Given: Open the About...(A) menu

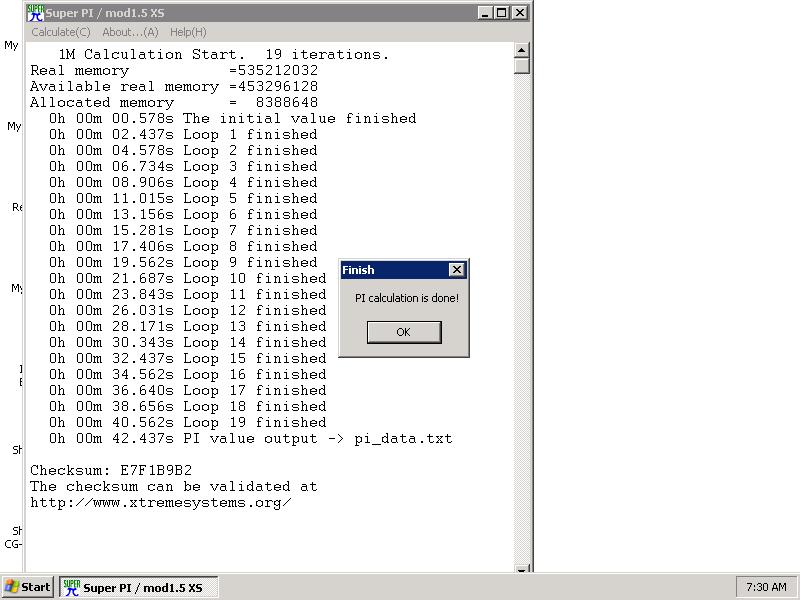Looking at the screenshot, I should coord(130,32).
